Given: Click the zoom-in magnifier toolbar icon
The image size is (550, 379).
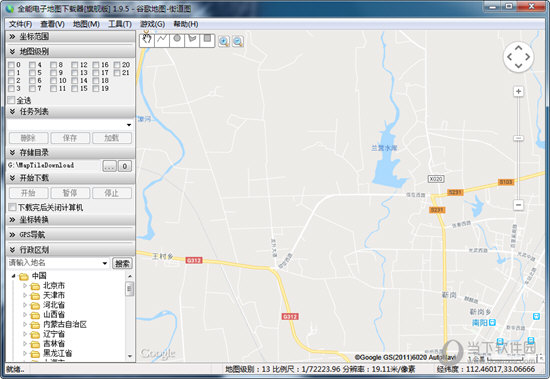Looking at the screenshot, I should pos(224,41).
